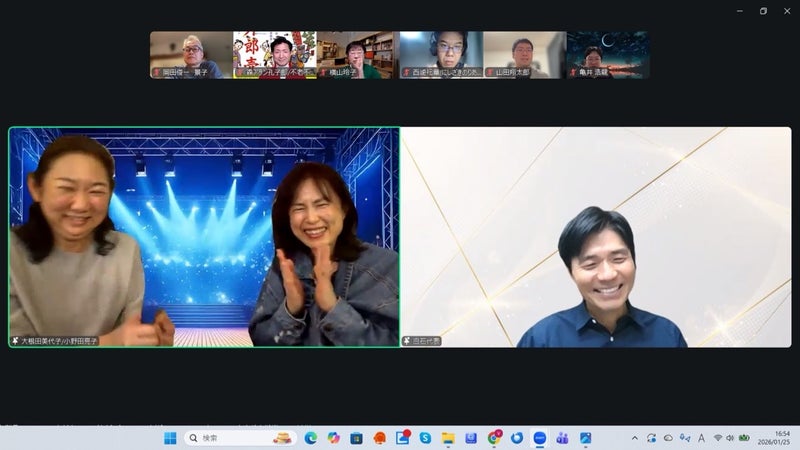Image resolution: width=800 pixels, height=450 pixels.
Task: Open File Explorer from the taskbar
Action: 448,438
